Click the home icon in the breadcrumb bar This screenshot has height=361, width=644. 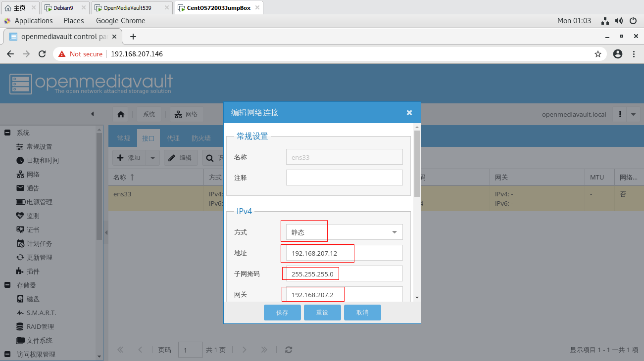coord(120,114)
